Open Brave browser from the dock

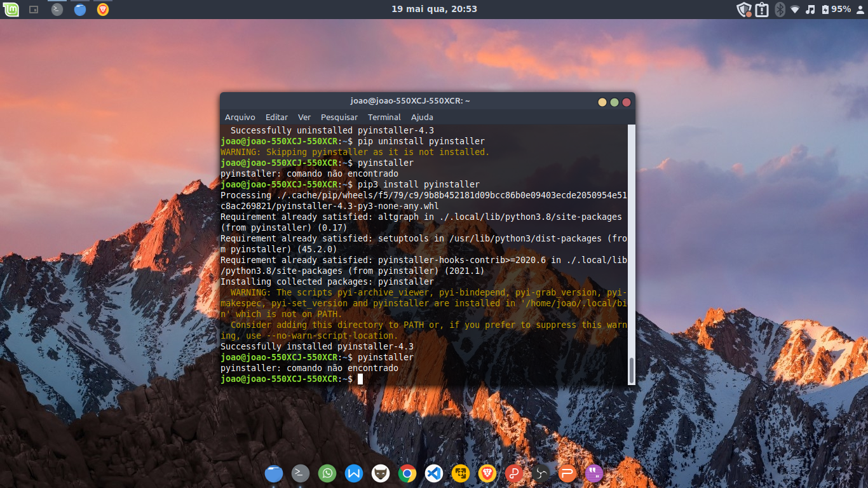[x=487, y=473]
